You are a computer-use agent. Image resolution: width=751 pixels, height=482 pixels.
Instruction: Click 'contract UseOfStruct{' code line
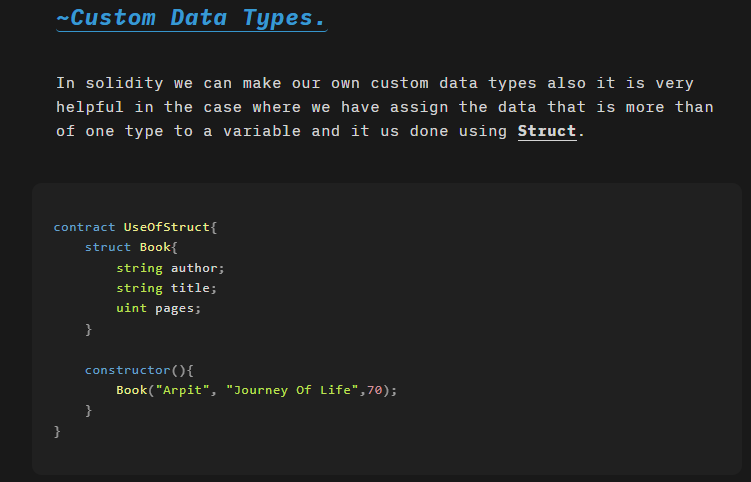[x=135, y=227]
